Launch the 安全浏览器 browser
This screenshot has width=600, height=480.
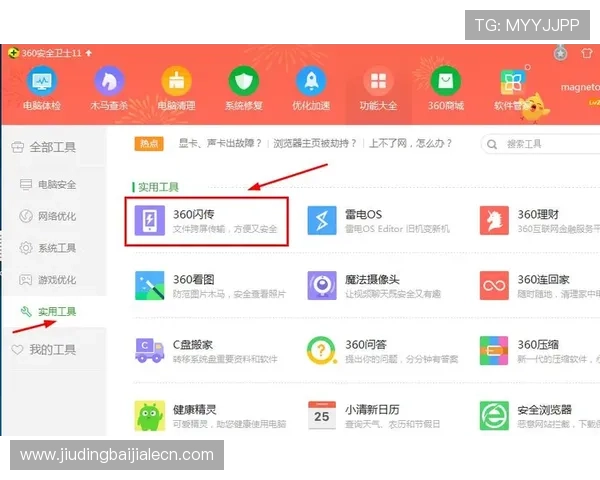tap(540, 416)
